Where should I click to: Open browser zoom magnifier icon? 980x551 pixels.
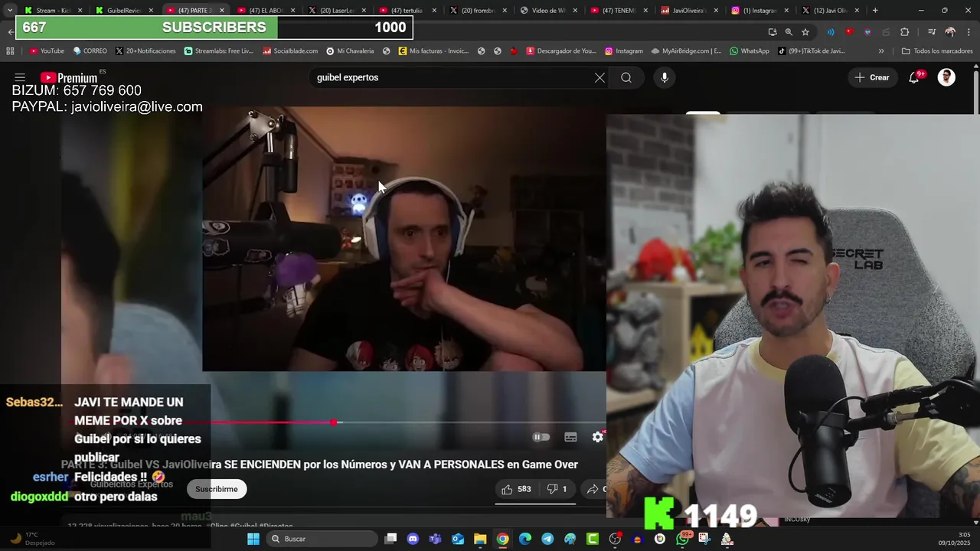click(789, 32)
